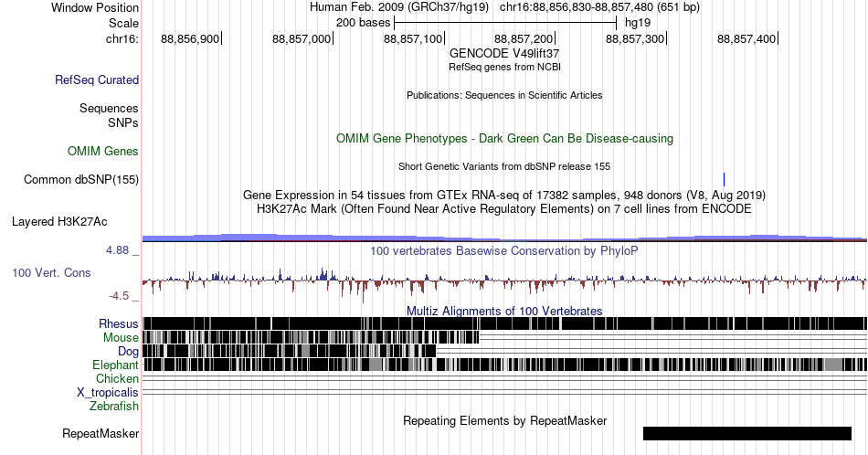Select the Rhesus alignment row label
868x455 pixels.
(x=118, y=323)
